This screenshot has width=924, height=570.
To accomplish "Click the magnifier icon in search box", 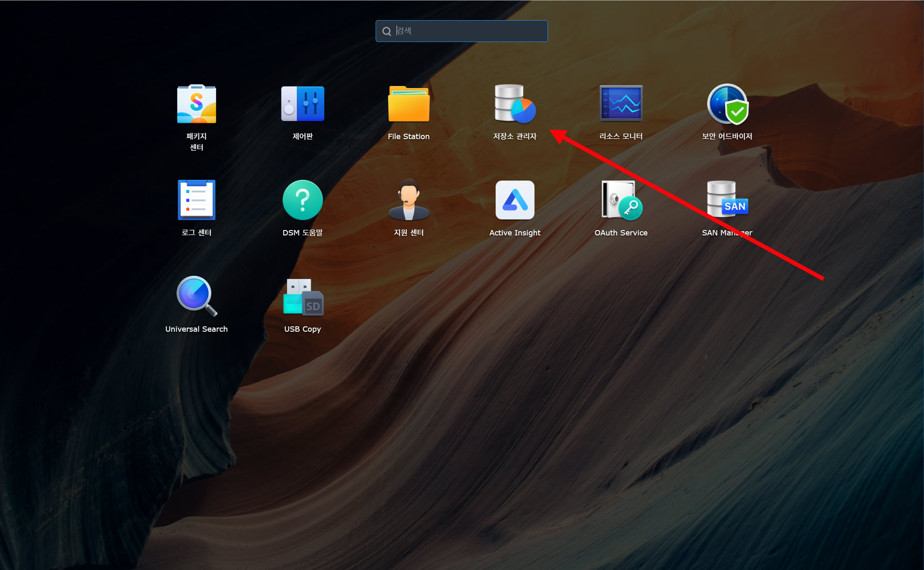I will pyautogui.click(x=386, y=31).
